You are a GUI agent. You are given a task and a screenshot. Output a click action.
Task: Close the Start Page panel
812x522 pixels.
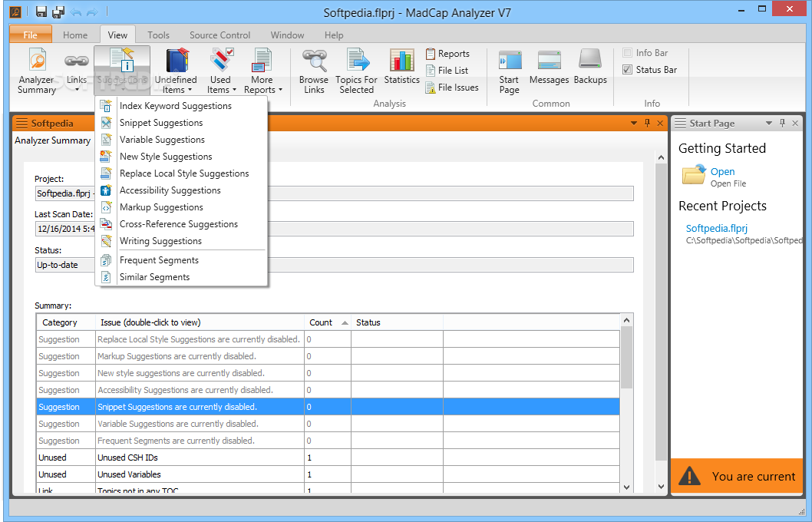(x=795, y=123)
